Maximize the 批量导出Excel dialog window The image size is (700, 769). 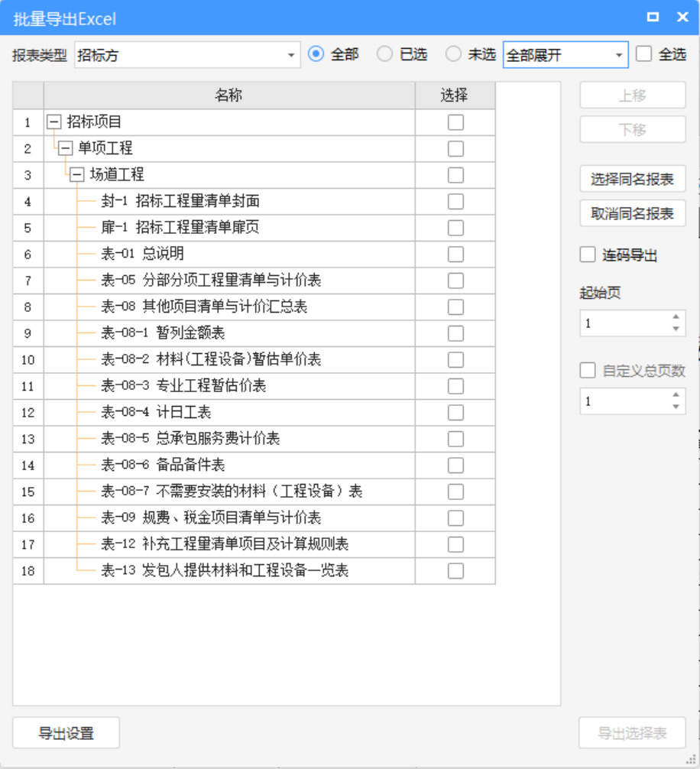653,17
